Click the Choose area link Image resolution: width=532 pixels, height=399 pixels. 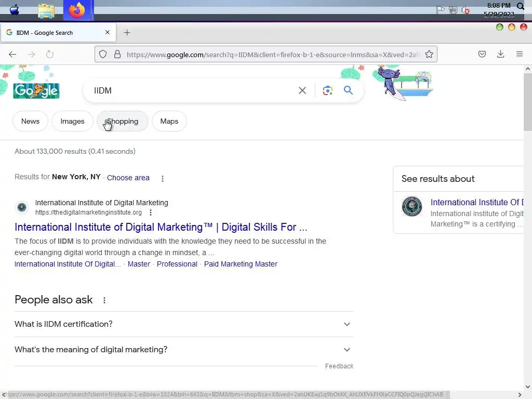(128, 178)
